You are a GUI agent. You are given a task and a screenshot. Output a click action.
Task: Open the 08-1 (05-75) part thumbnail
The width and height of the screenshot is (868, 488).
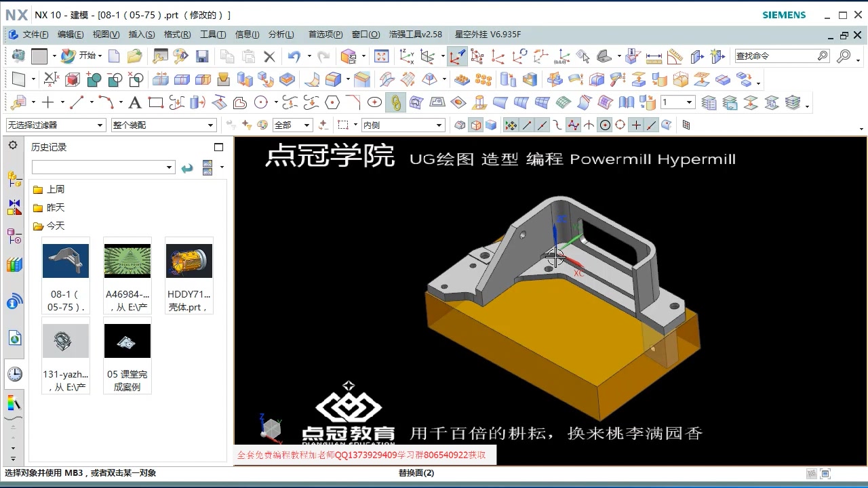(x=65, y=260)
